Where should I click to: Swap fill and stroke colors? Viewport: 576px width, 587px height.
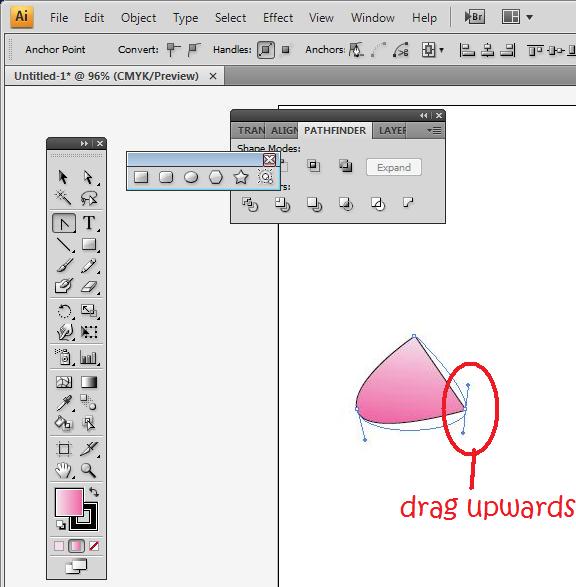point(94,492)
